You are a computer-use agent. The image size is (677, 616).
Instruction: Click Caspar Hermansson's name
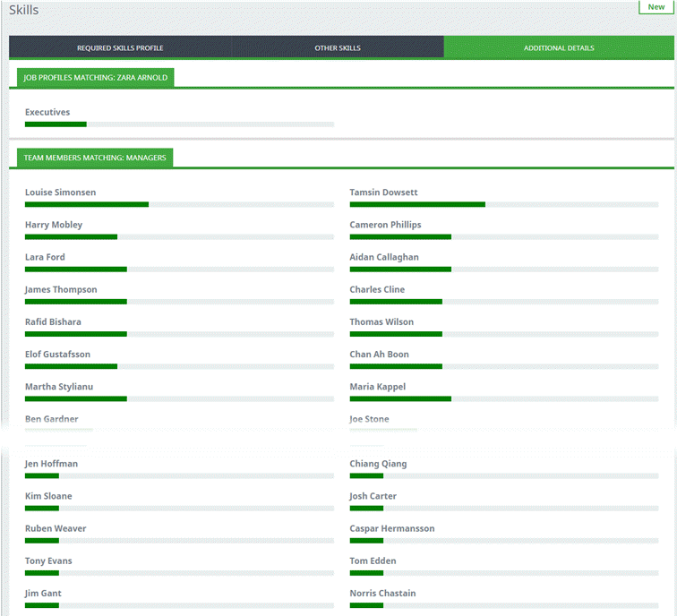[391, 528]
